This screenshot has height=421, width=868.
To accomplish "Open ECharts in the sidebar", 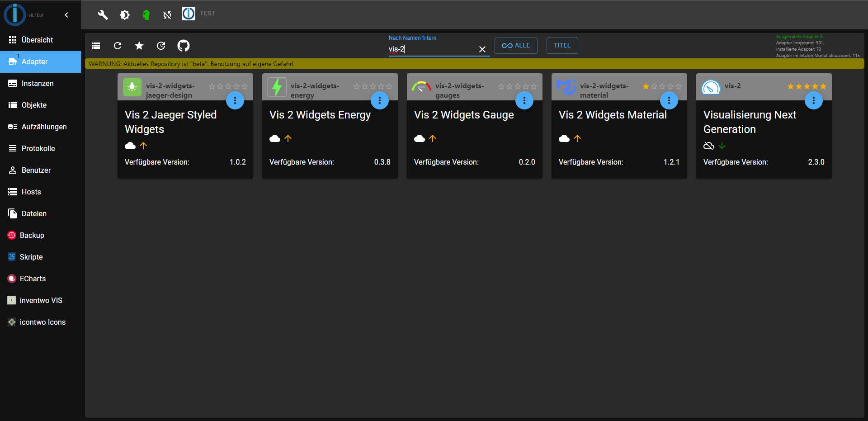I will tap(41, 279).
